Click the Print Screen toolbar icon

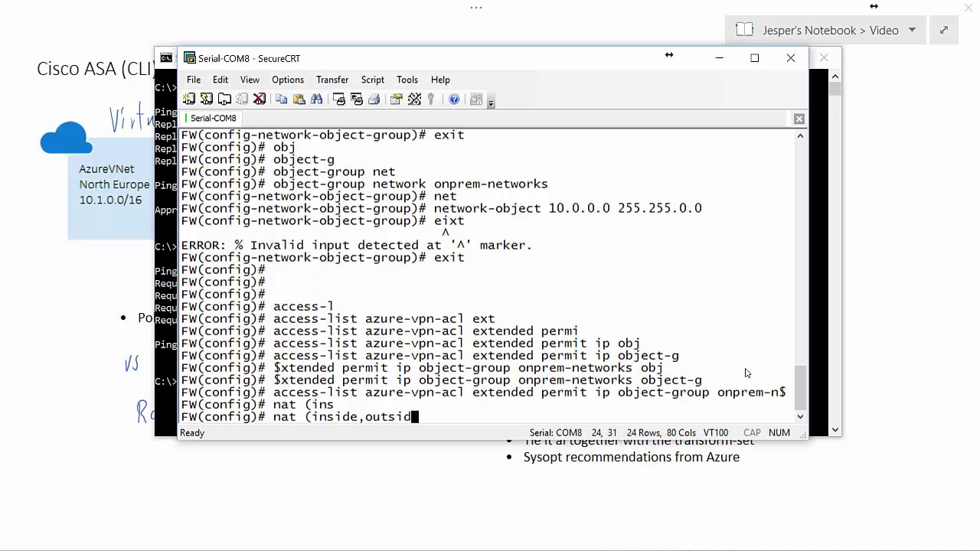point(339,99)
